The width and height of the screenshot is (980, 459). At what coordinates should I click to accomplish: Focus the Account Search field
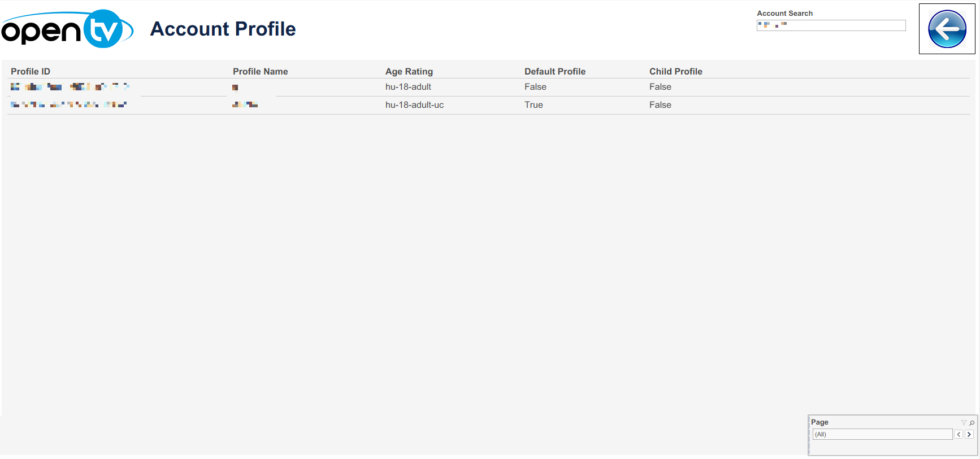coord(831,25)
